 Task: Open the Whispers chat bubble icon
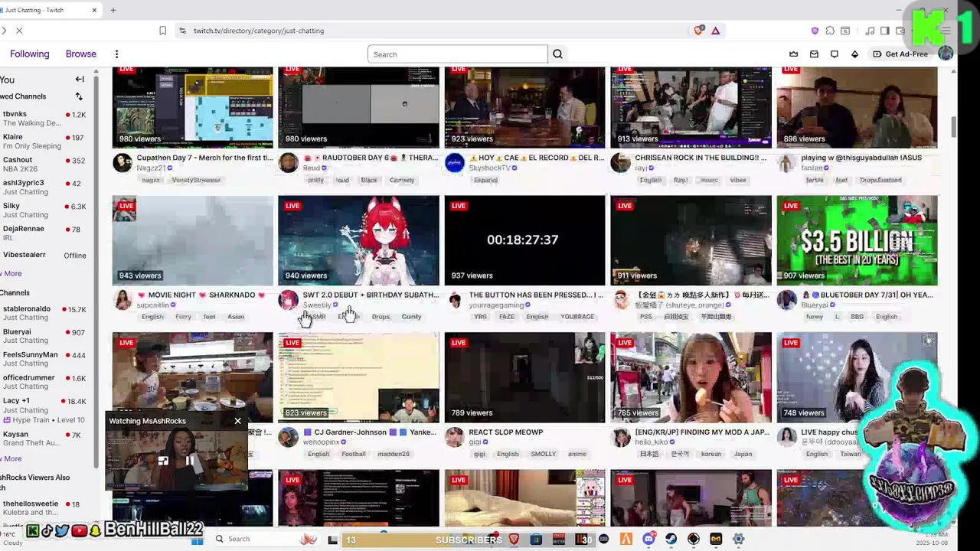coord(835,54)
